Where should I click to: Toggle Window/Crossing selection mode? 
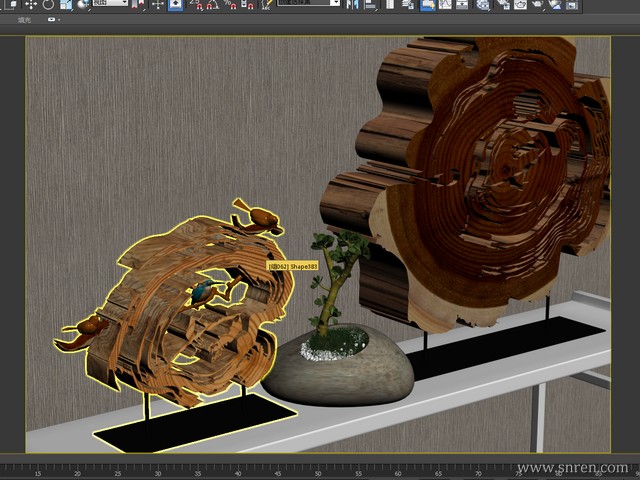coord(11,4)
